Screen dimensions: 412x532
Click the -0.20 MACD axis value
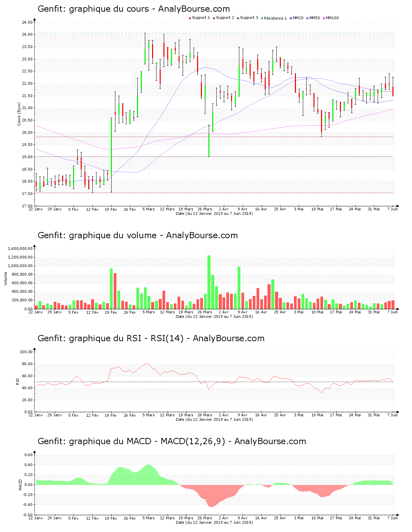click(28, 495)
